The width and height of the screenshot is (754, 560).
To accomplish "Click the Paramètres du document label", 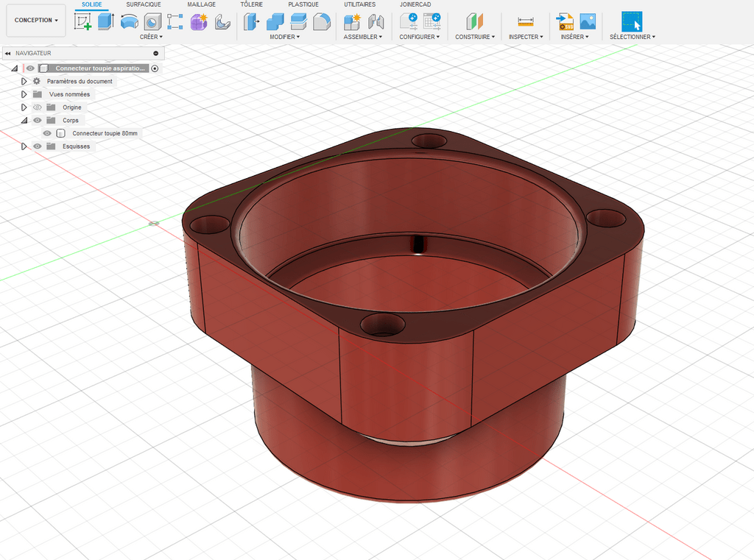I will coord(80,81).
